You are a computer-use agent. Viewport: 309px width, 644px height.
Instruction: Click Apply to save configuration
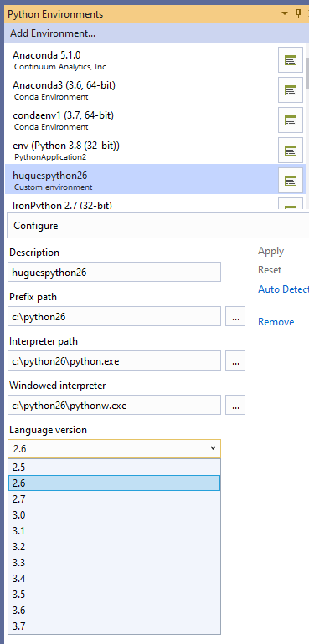(270, 251)
